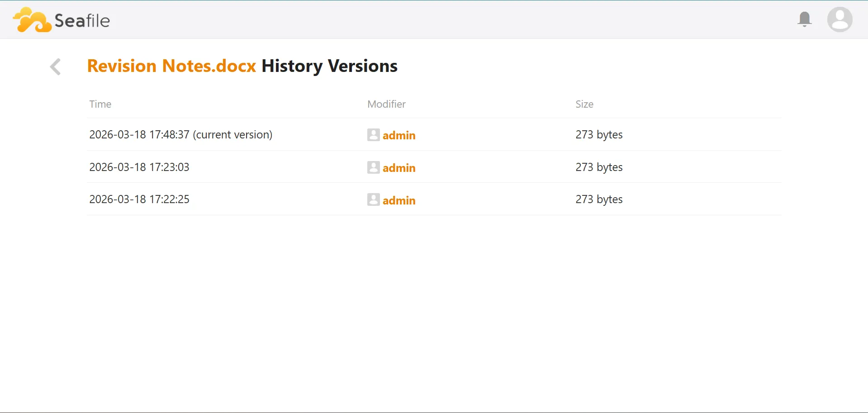This screenshot has width=868, height=413.
Task: Click the admin avatar on current version row
Action: (373, 135)
